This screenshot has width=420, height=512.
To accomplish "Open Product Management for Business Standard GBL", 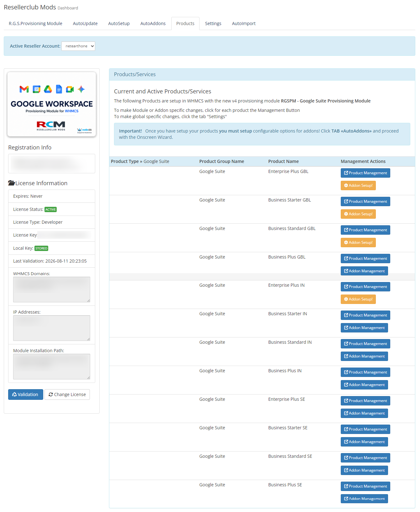I will [366, 230].
